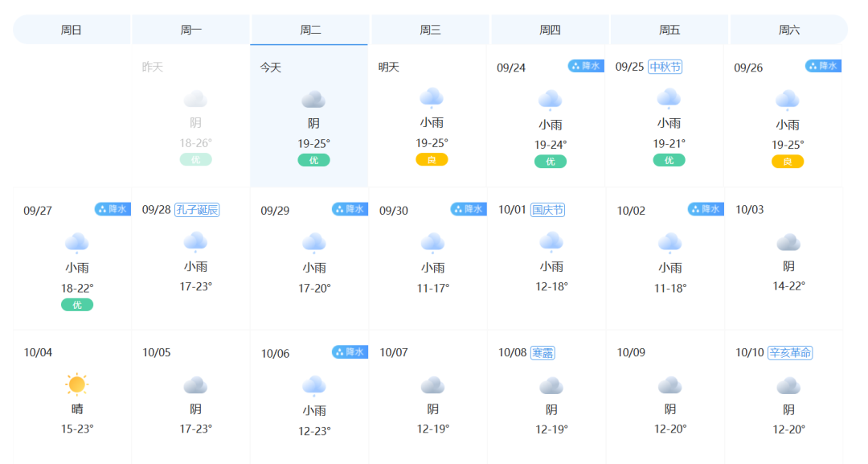Open the 辛亥革命 tag on 10/10
Screen dimensions: 868x464
pos(790,353)
